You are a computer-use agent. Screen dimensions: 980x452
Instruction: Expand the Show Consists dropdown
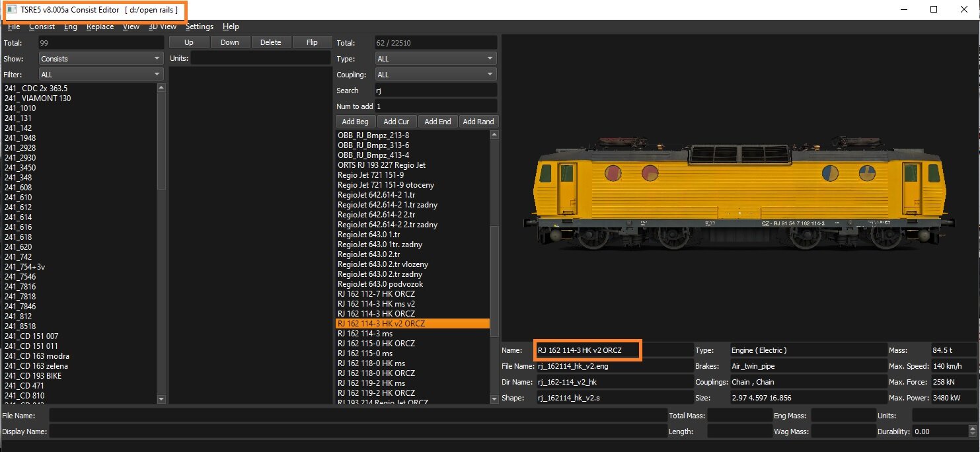point(101,59)
